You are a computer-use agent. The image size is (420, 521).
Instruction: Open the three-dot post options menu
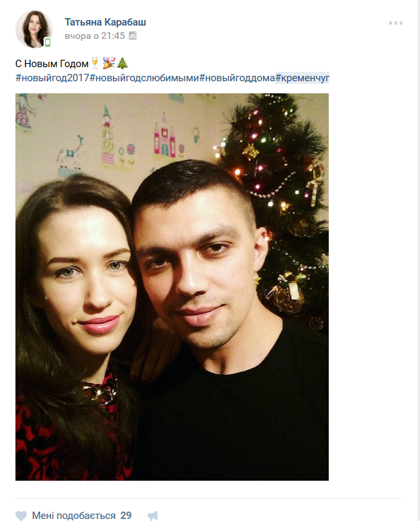click(396, 23)
